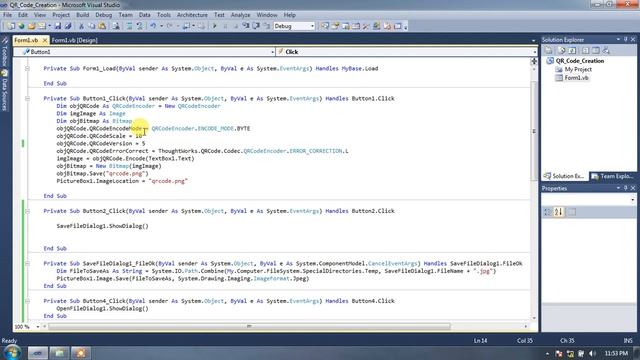Open the Toolbox window from main toolbar icon
Viewport: 640px width, 360px height.
[x=366, y=26]
